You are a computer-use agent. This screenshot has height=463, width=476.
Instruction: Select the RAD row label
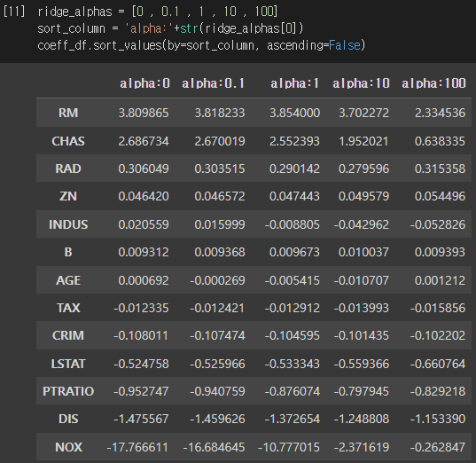point(68,169)
